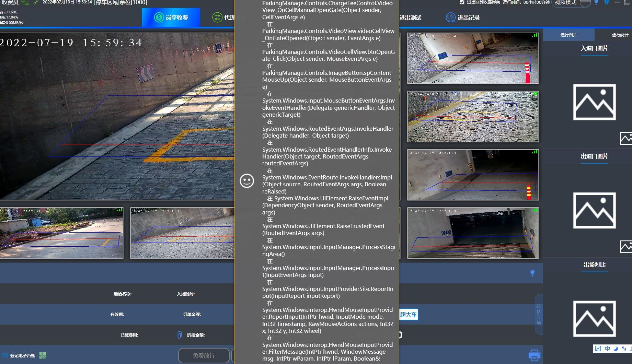Toggle the 视频模式 switch

[x=585, y=3]
